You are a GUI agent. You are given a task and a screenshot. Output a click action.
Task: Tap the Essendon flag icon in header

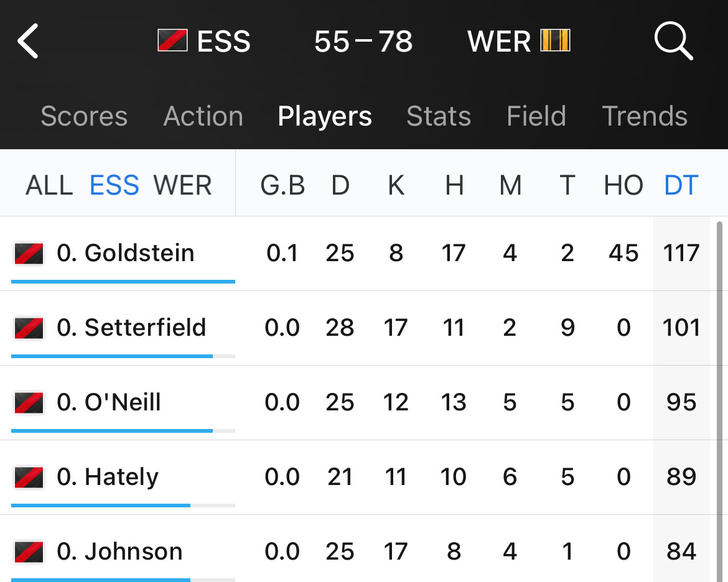tap(172, 40)
